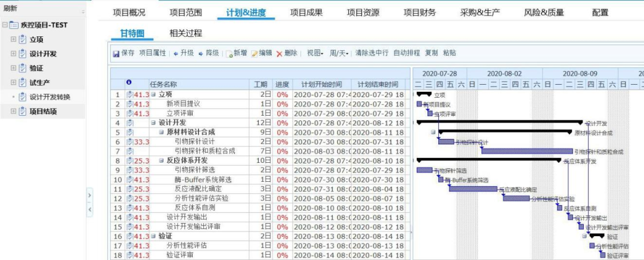Click the 编辑 edit pencil icon
This screenshot has height=260, width=644.
tap(254, 53)
